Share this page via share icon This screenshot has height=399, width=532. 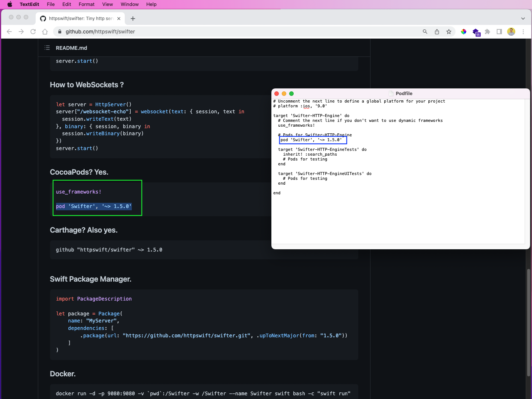437,32
